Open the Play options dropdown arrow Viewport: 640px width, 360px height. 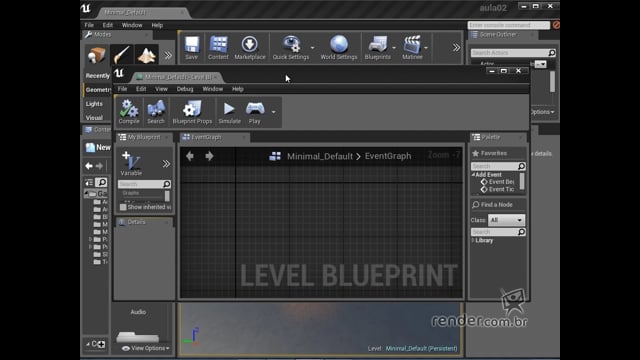273,112
